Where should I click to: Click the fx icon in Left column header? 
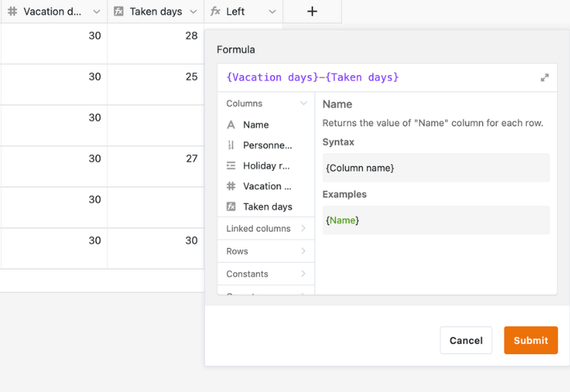(215, 11)
